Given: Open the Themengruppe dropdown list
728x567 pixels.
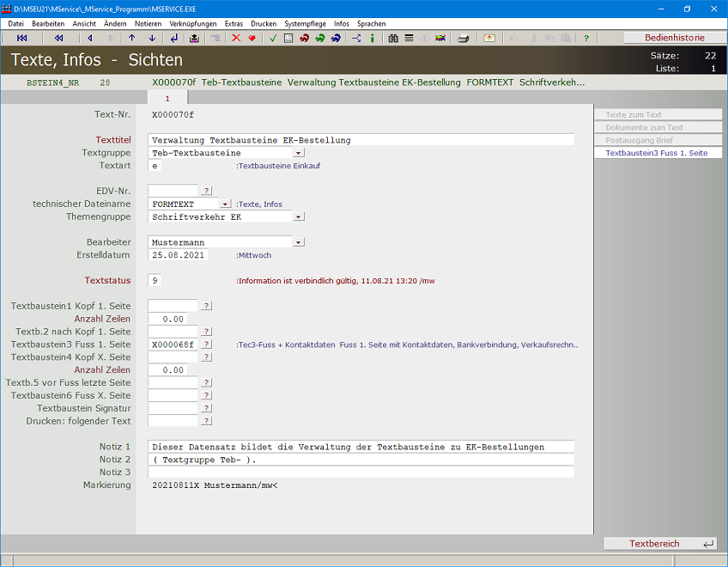Looking at the screenshot, I should click(x=299, y=217).
